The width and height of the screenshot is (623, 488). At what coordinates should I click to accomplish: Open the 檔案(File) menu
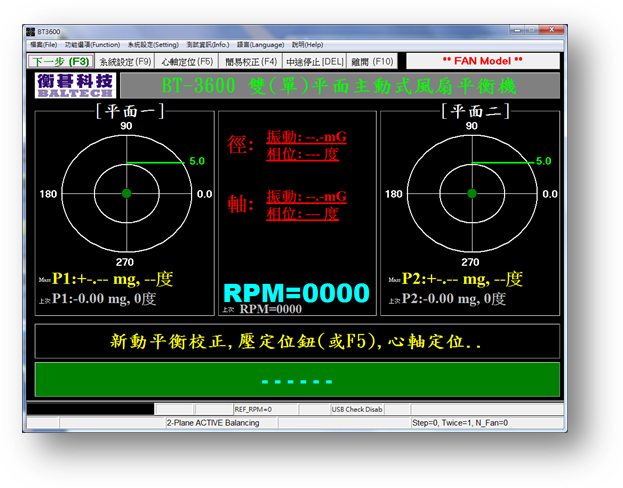tap(44, 45)
